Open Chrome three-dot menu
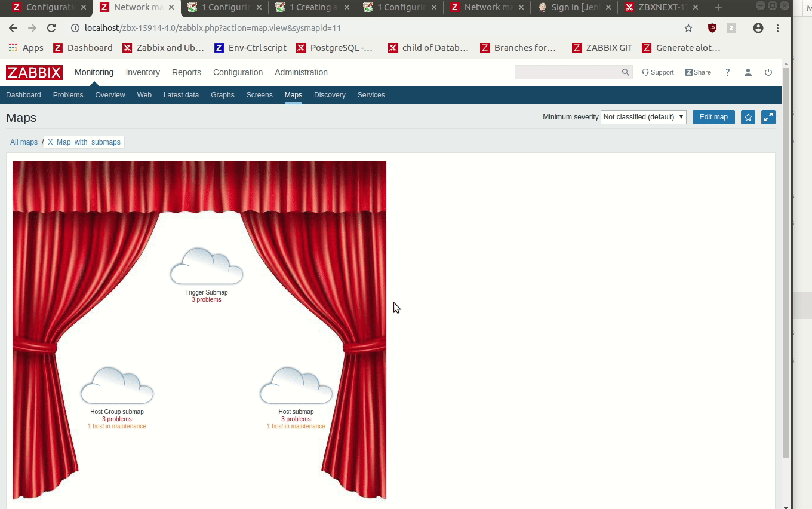The image size is (812, 509). click(777, 28)
